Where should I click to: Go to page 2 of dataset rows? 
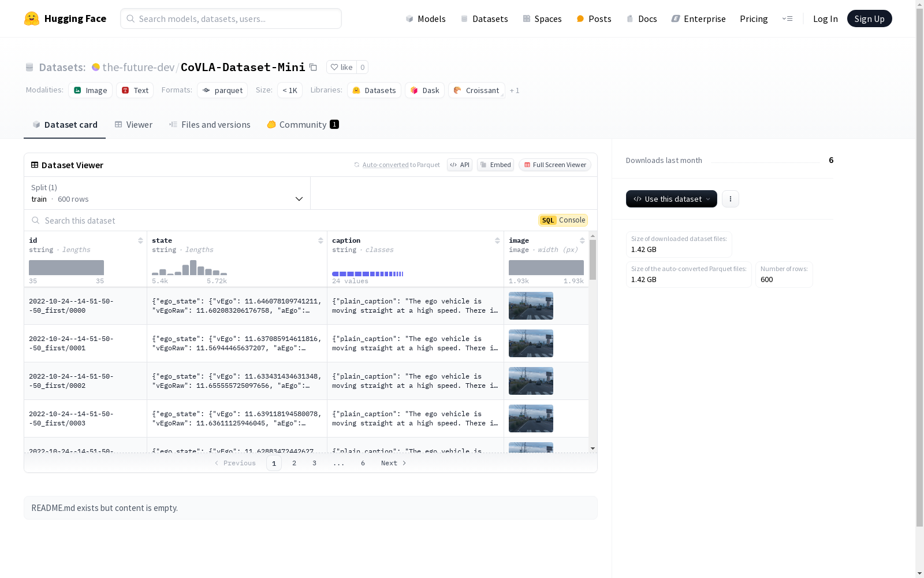[x=295, y=463]
